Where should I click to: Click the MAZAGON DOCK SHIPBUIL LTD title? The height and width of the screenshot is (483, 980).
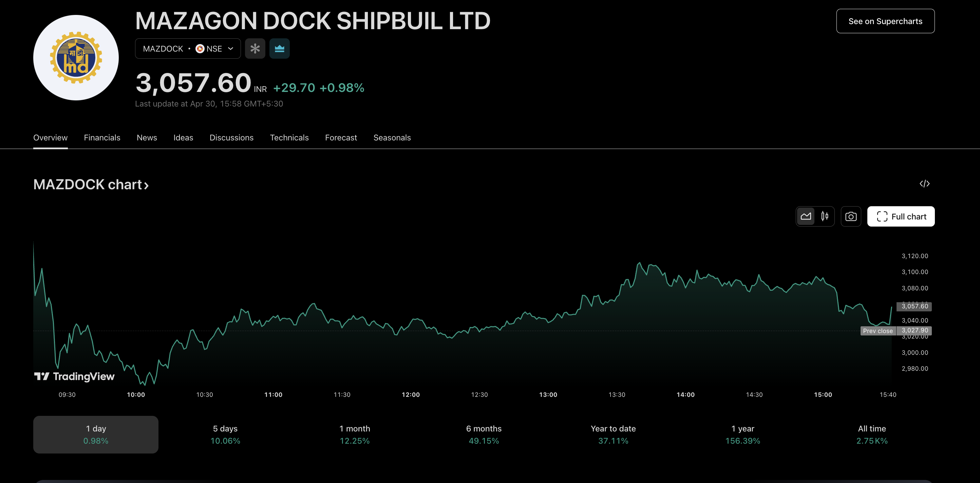click(x=313, y=21)
